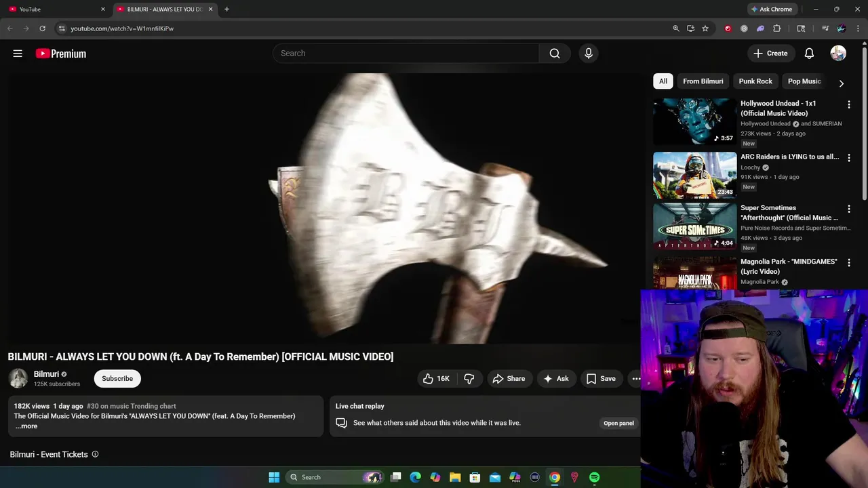Launch Microsoft Edge from taskbar
This screenshot has width=868, height=488.
416,477
